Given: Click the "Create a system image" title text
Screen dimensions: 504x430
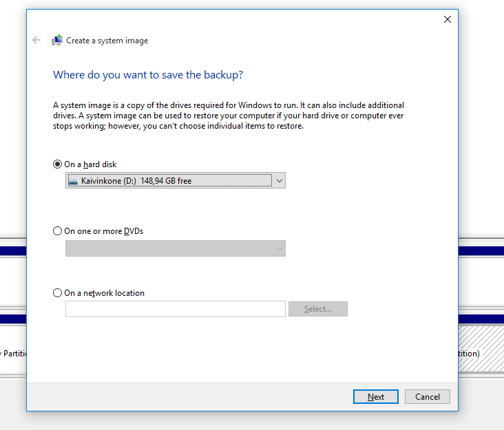Looking at the screenshot, I should point(107,41).
